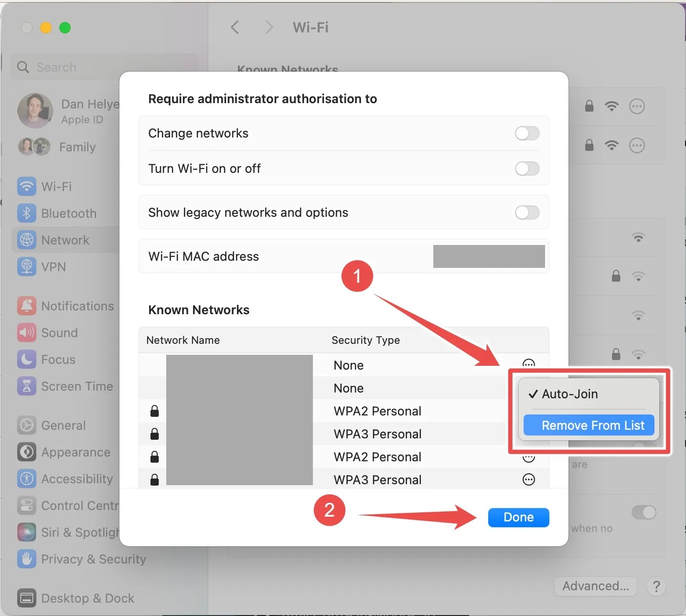
Task: Go forward with the right chevron
Action: tap(269, 27)
